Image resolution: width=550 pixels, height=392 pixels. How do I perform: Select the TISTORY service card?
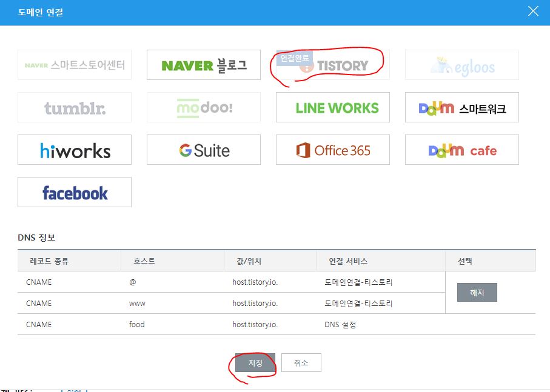point(332,65)
